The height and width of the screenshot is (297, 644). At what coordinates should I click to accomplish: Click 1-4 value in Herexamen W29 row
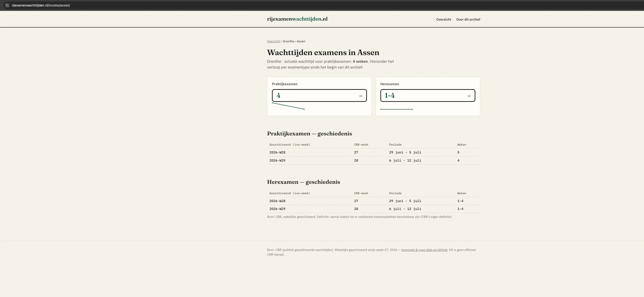pos(460,209)
